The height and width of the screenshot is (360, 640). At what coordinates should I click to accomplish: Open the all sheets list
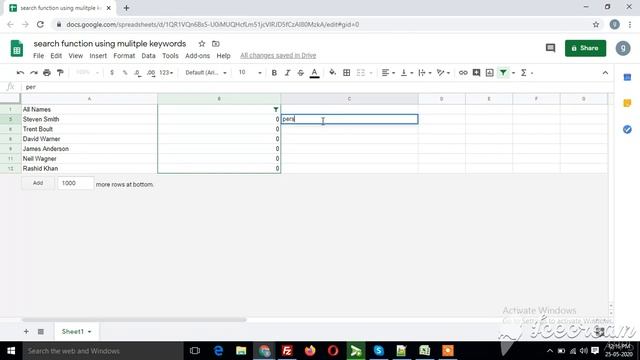[41, 331]
